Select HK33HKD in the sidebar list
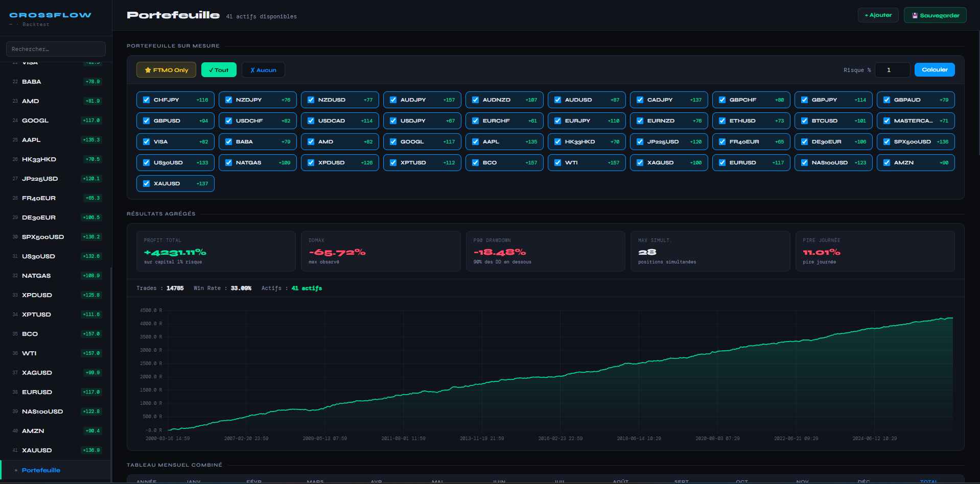The height and width of the screenshot is (484, 980). [x=56, y=159]
